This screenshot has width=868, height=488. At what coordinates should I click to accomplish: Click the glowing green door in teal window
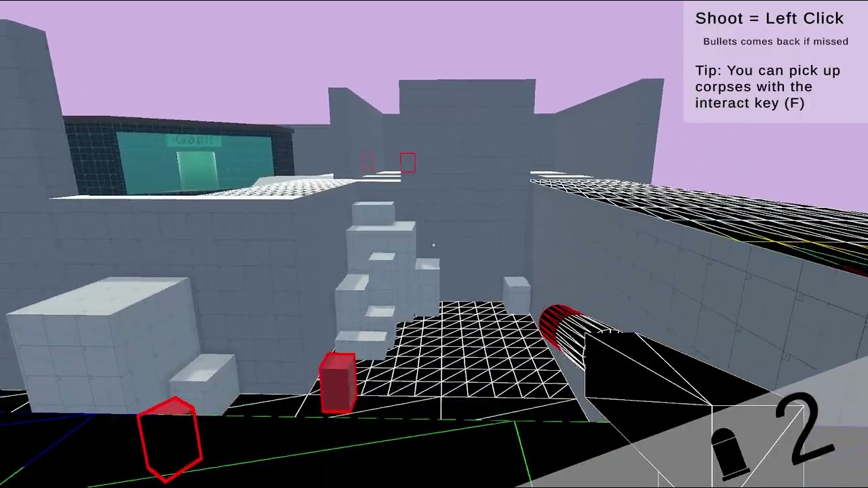tap(197, 169)
